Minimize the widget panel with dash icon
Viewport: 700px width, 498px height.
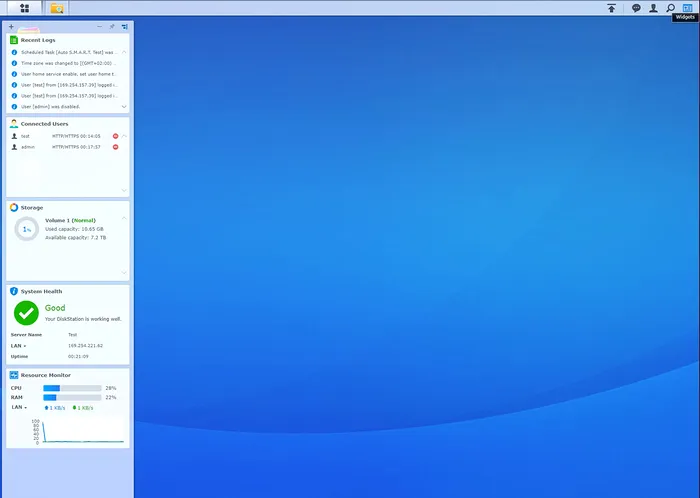point(100,27)
